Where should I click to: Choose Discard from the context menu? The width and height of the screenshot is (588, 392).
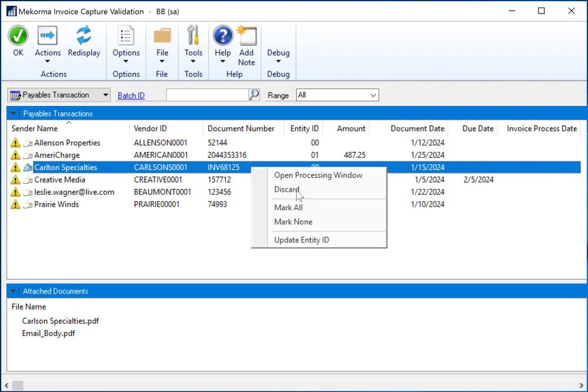(x=287, y=190)
